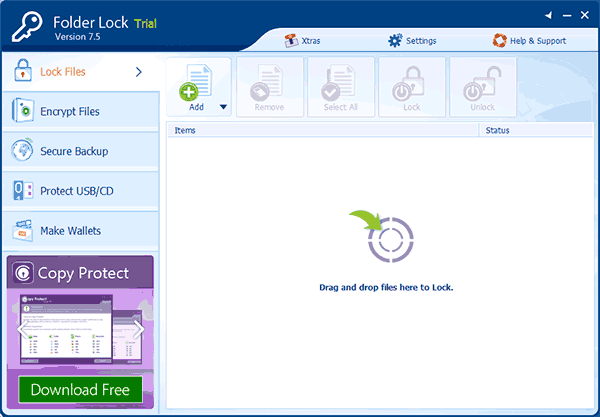Open Lock Files section
This screenshot has height=417, width=600.
click(x=81, y=72)
